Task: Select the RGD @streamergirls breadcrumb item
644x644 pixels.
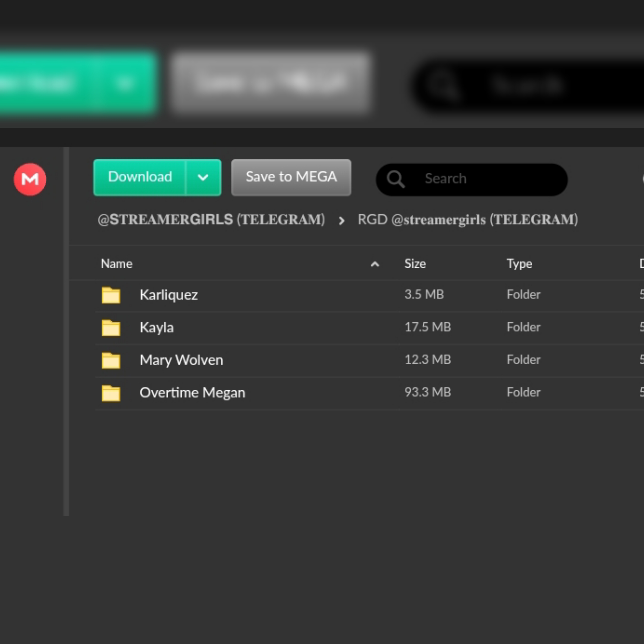Action: (x=467, y=220)
